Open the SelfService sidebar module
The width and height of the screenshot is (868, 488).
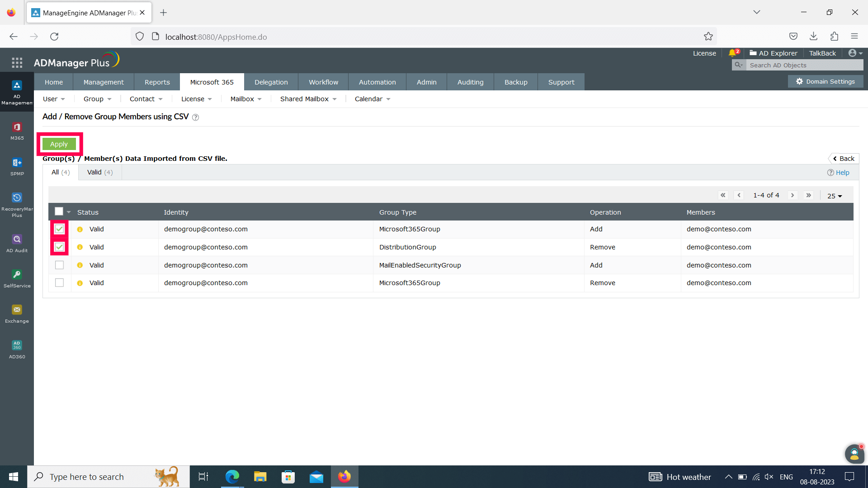click(x=17, y=278)
